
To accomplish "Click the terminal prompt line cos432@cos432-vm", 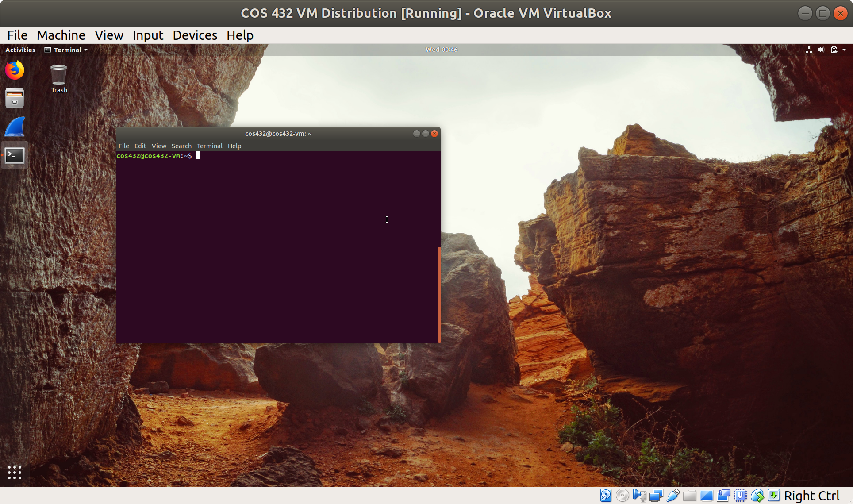I will (x=154, y=156).
